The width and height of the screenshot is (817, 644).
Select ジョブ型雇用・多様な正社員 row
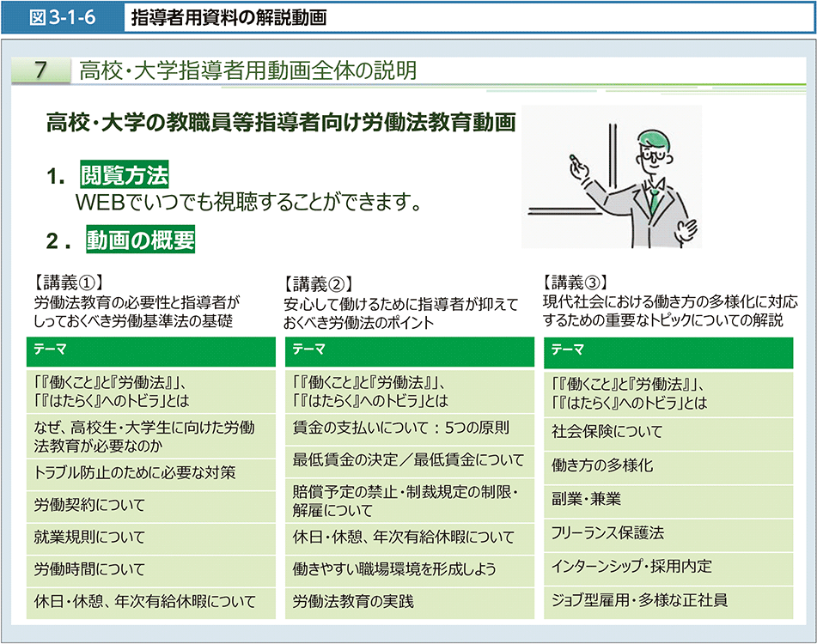pyautogui.click(x=668, y=600)
